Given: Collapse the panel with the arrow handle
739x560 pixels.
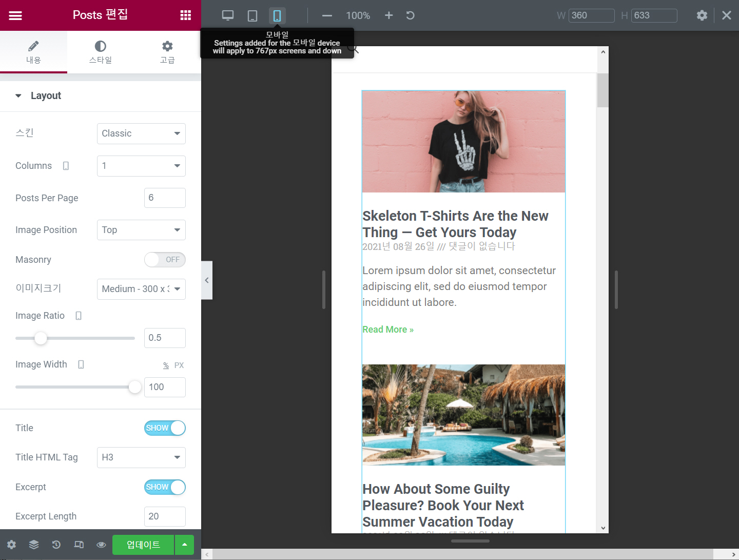Looking at the screenshot, I should (x=207, y=280).
